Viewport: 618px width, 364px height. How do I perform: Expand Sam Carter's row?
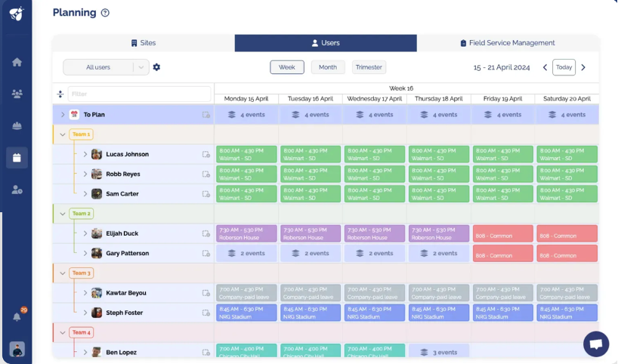[85, 193]
